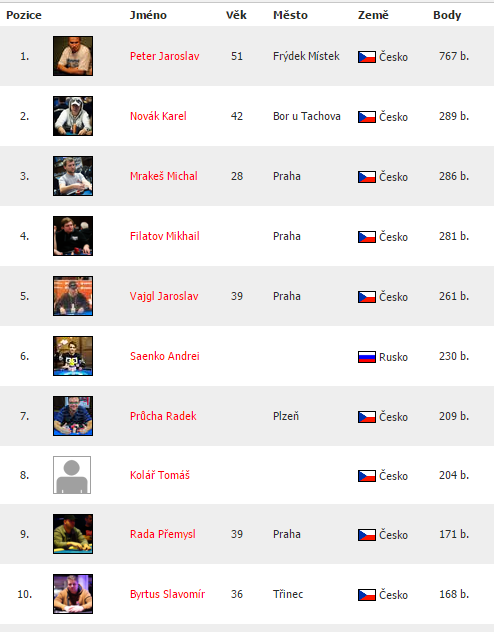Click the placeholder avatar of Kolář Tomáš
Image resolution: width=494 pixels, height=632 pixels.
click(x=72, y=475)
